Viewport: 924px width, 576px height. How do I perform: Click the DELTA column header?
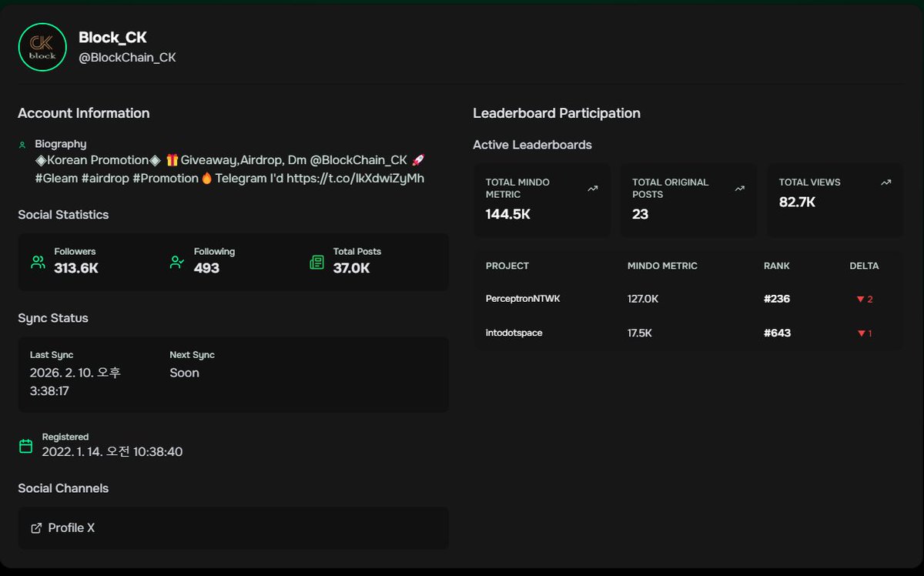pyautogui.click(x=864, y=266)
